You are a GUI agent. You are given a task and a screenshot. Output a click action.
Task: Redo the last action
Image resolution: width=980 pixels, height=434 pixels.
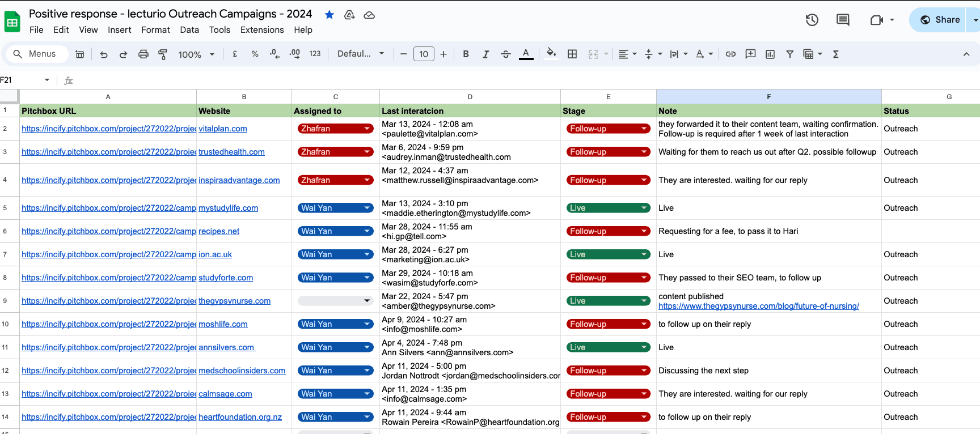coord(123,54)
